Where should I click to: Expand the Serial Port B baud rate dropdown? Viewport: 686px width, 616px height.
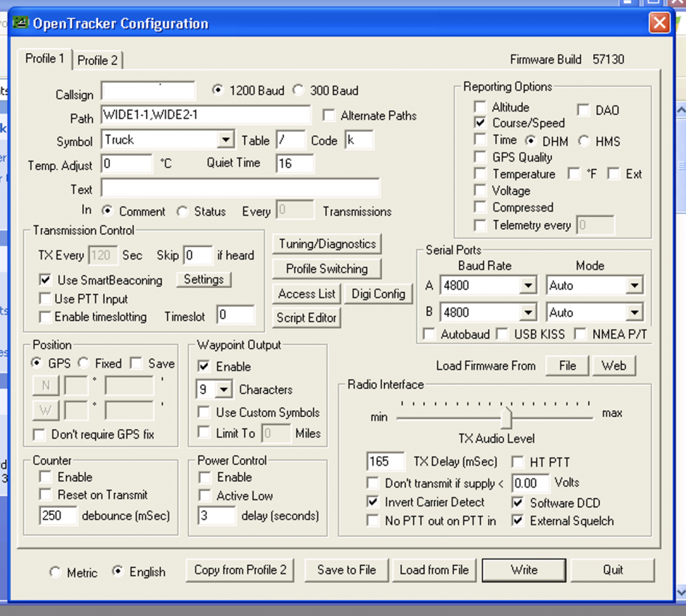point(528,313)
